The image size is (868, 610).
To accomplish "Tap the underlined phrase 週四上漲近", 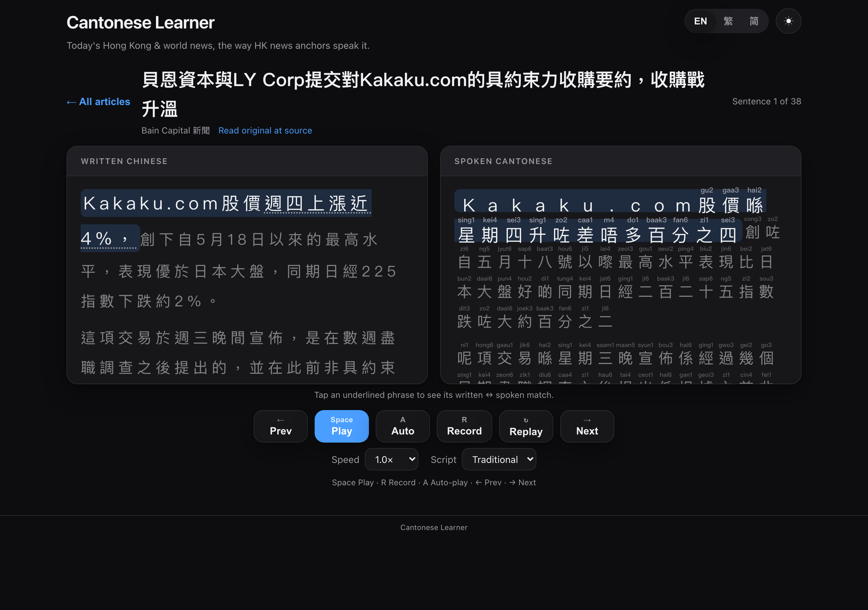I will click(x=317, y=204).
